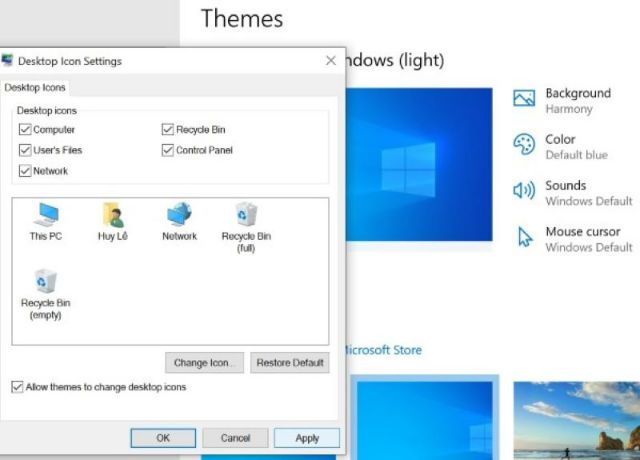Disable Allow themes to change desktop icons
The height and width of the screenshot is (460, 640).
pyautogui.click(x=17, y=387)
